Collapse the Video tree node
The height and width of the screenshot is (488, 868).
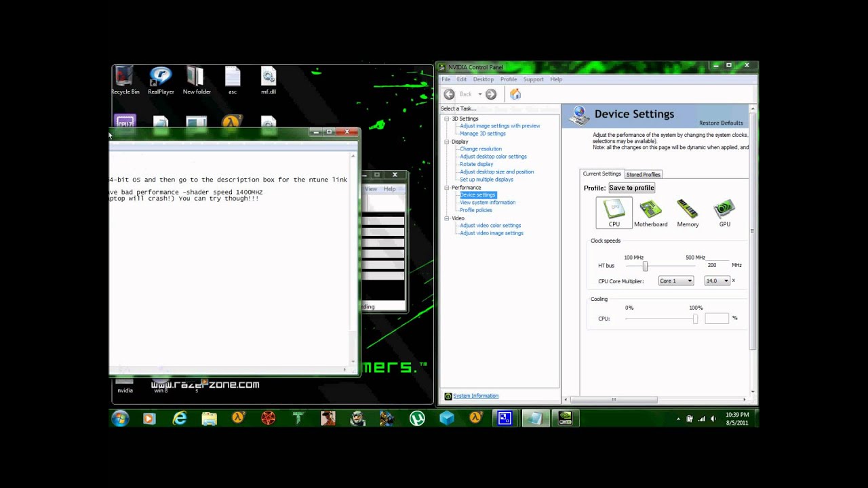click(447, 218)
